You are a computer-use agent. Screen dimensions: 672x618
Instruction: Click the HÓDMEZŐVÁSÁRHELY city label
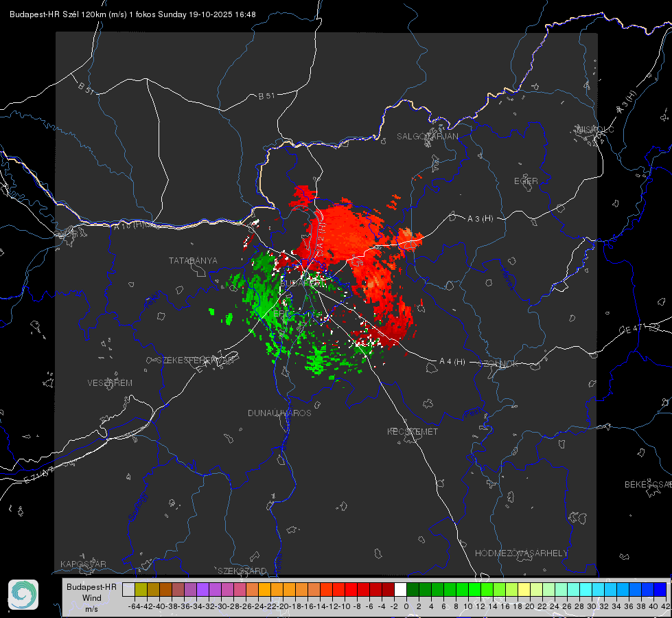[521, 553]
